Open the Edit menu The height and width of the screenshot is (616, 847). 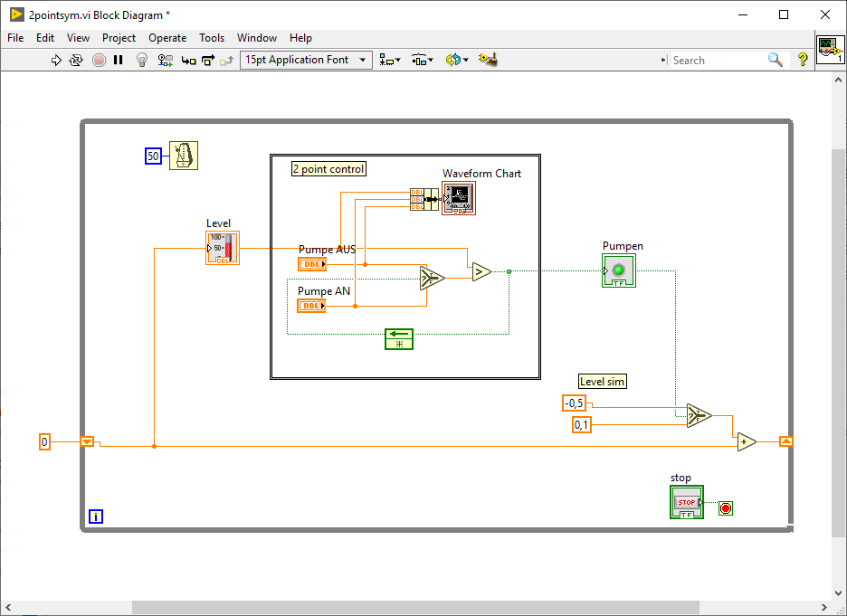click(45, 38)
